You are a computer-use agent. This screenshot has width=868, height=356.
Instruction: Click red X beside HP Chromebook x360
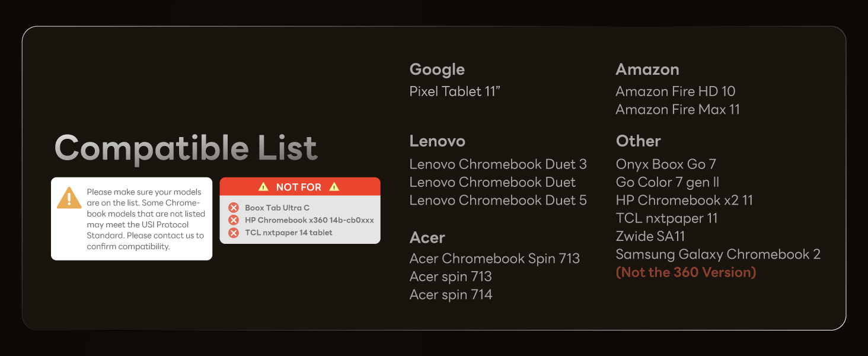(234, 220)
